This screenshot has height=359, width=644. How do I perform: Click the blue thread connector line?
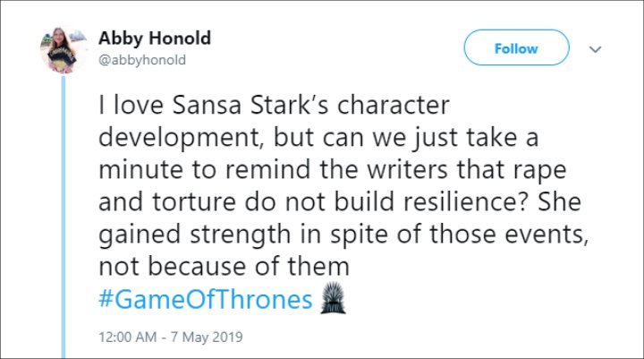64,217
